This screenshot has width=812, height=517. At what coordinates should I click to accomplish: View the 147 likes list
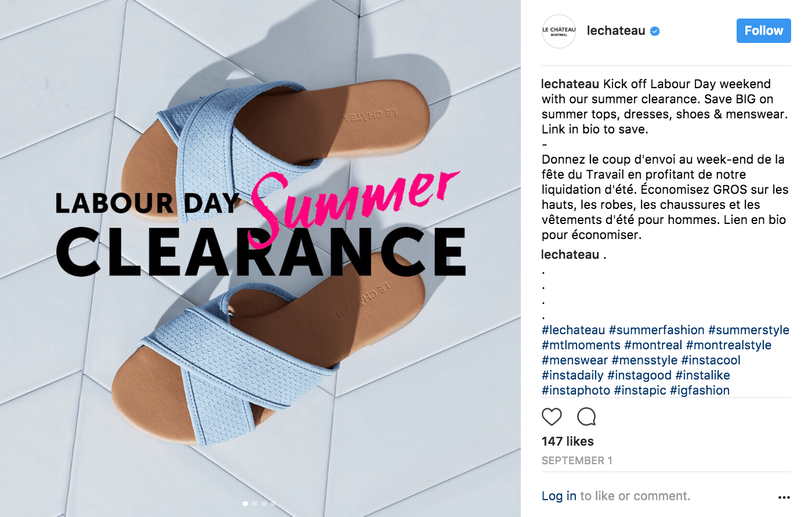(x=568, y=442)
